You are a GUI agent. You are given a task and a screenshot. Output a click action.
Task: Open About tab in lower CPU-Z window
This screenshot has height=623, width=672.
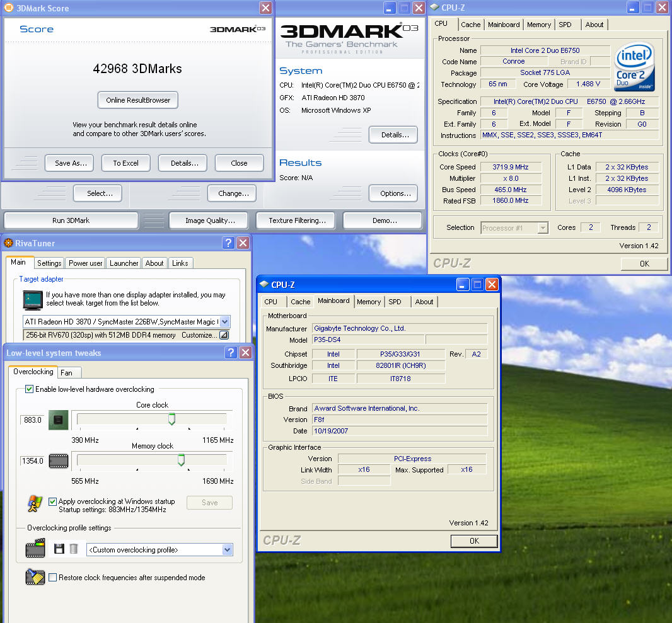[x=424, y=302]
